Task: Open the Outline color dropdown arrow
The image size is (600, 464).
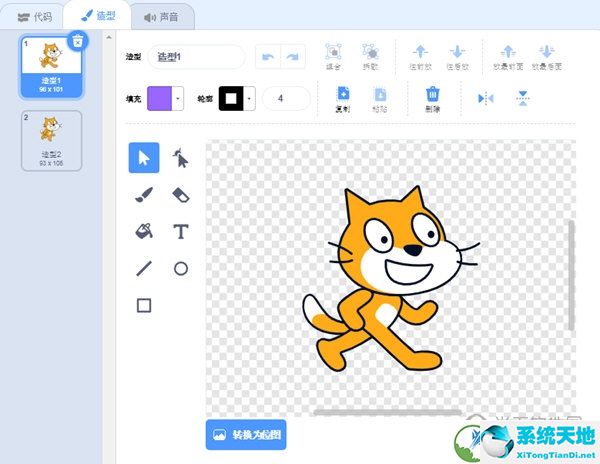Action: (x=249, y=99)
